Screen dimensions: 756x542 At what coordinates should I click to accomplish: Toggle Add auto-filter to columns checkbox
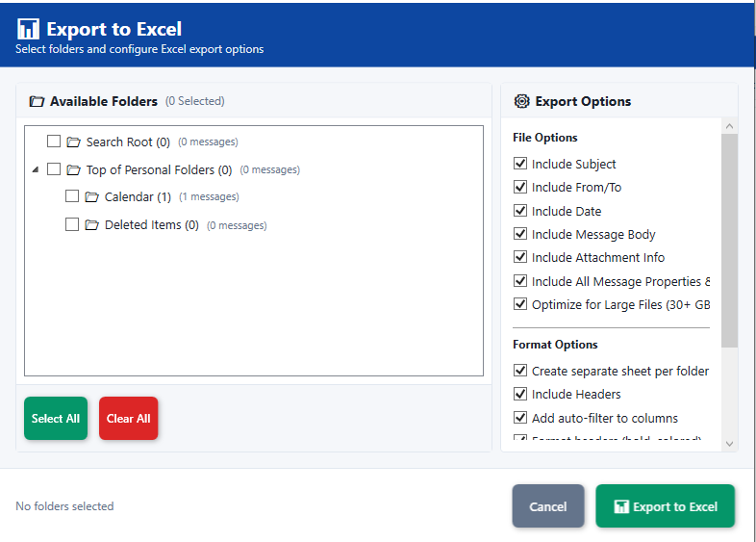520,418
